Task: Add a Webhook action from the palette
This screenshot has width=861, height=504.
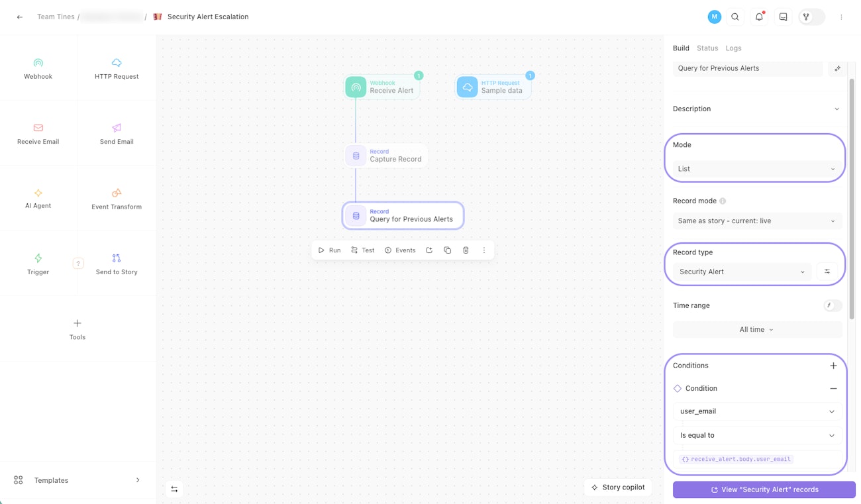Action: 38,68
